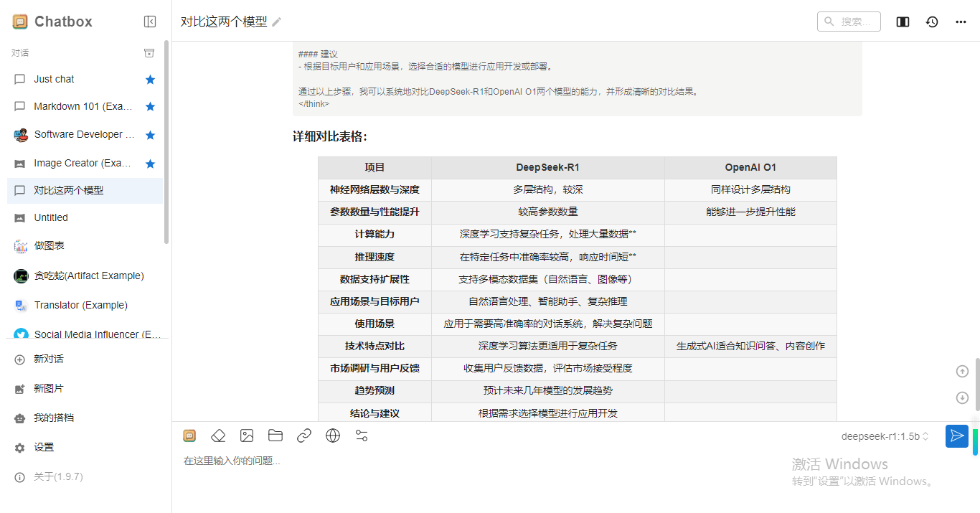Open the 贪吃蛇 Artifact Example conversation
This screenshot has width=980, height=513.
pyautogui.click(x=85, y=276)
